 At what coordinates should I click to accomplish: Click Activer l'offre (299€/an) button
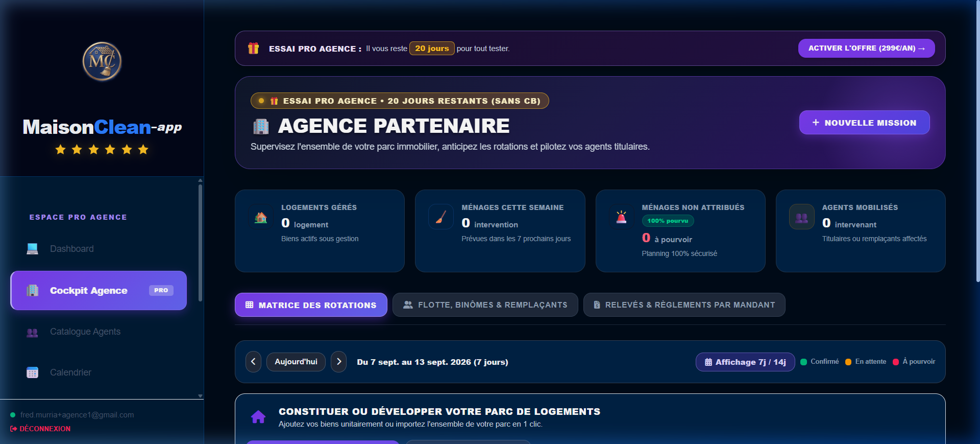pyautogui.click(x=866, y=48)
